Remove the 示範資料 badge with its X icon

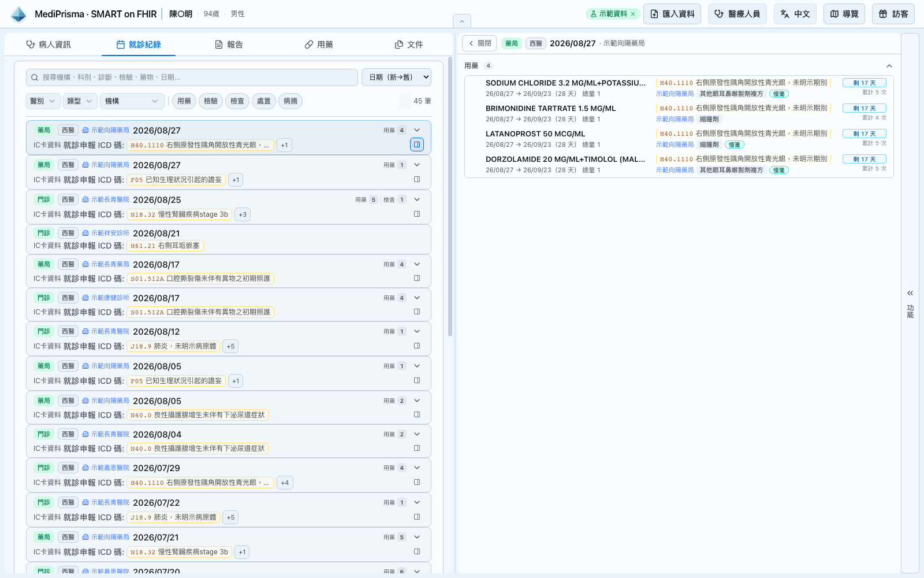tap(633, 14)
